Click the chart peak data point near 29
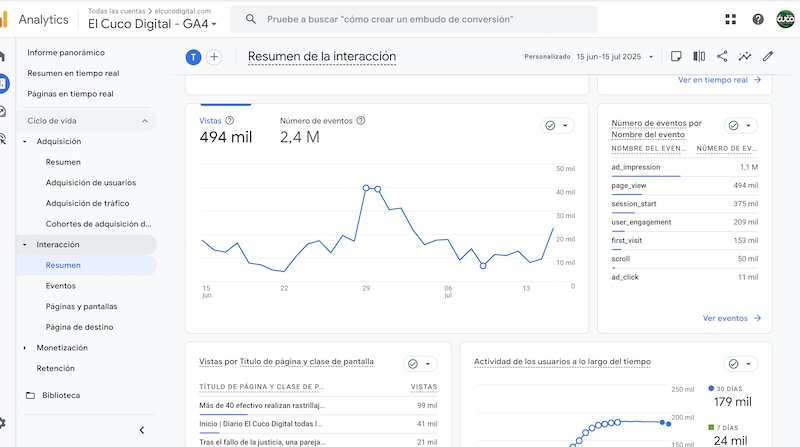Screen dimensions: 800x447 [x=366, y=188]
